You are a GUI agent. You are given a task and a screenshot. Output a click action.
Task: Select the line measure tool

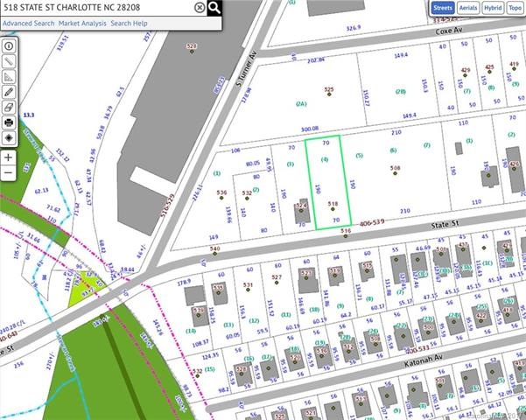pos(9,61)
